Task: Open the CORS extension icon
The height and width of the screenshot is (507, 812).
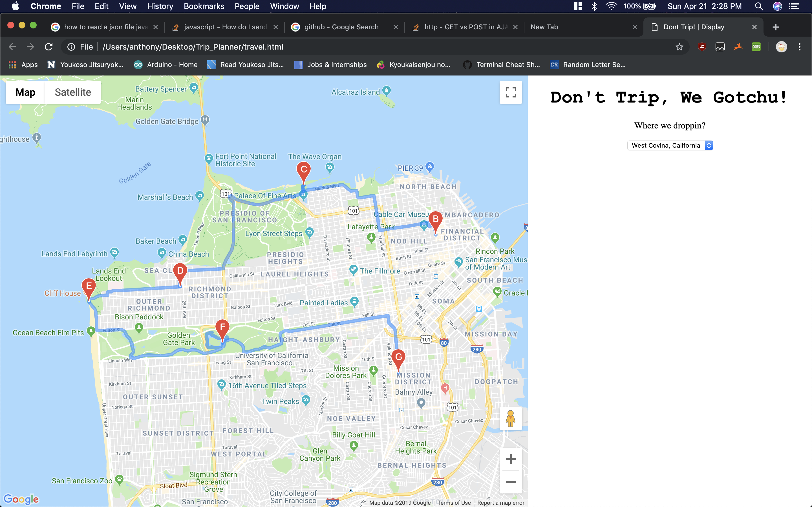Action: tap(756, 47)
